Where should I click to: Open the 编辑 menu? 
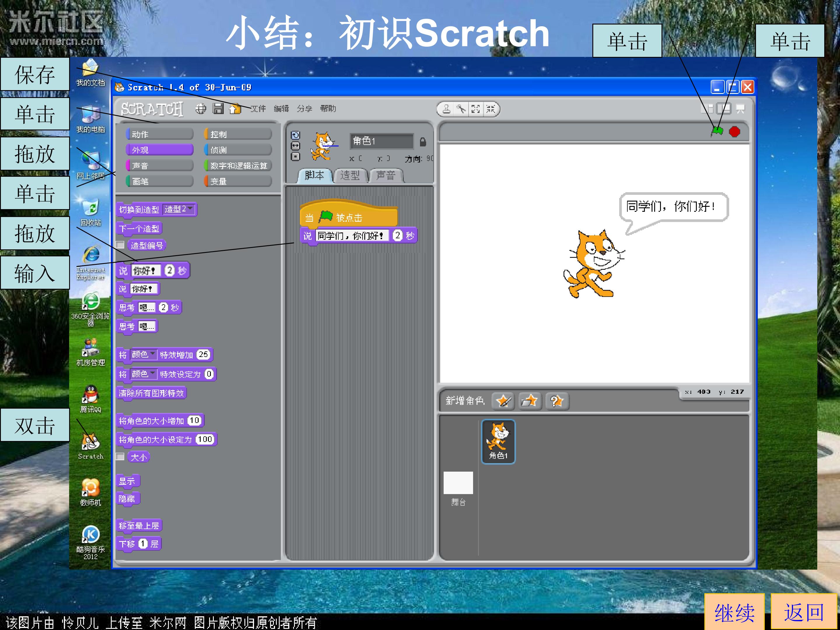(281, 108)
